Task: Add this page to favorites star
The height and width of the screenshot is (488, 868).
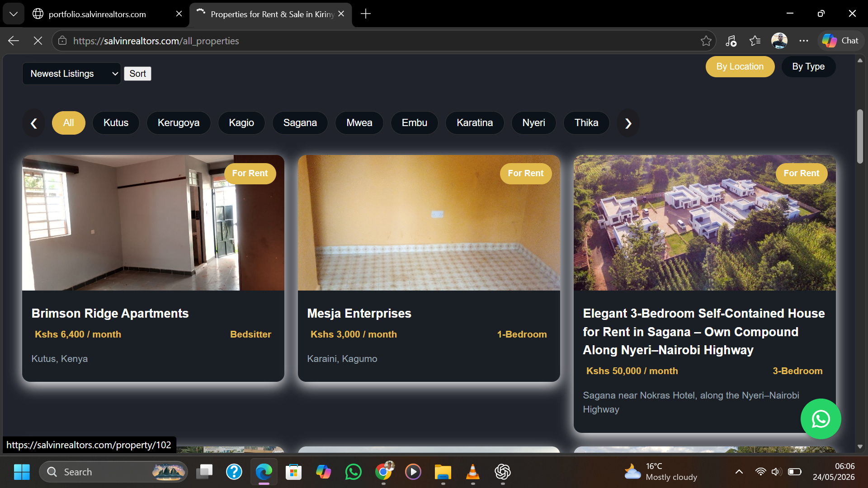Action: point(706,41)
